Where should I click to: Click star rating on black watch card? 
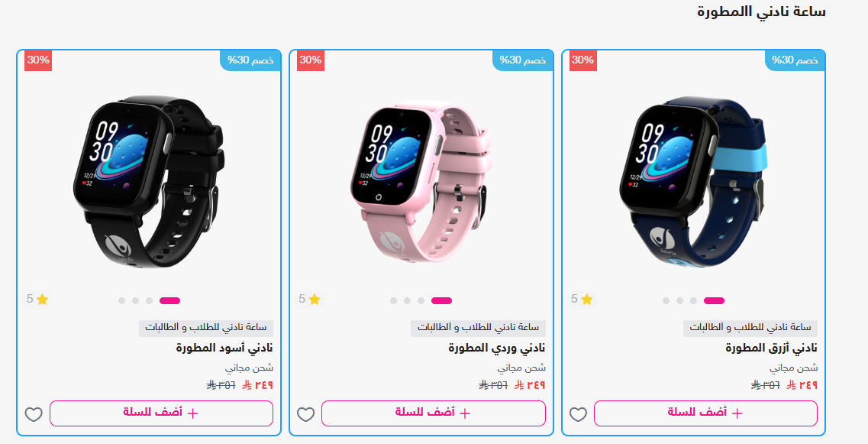[x=37, y=300]
